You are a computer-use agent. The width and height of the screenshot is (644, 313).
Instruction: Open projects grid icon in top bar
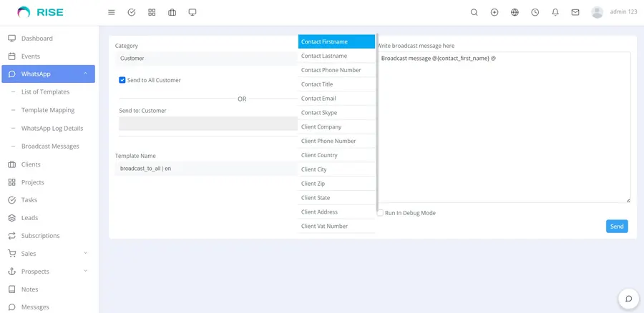click(152, 12)
